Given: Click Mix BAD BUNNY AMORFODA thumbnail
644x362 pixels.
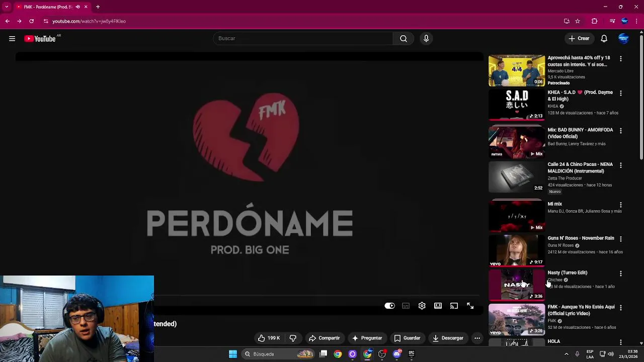Looking at the screenshot, I should point(517,142).
